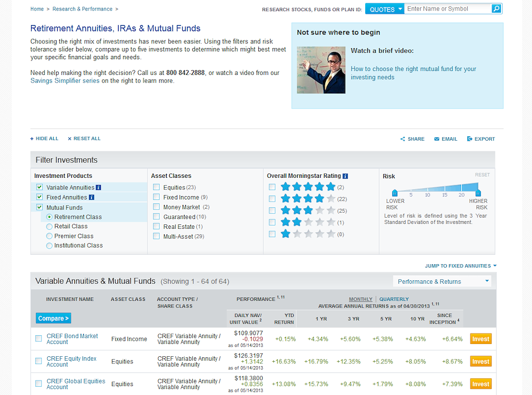Click the Hide All plus icon
This screenshot has width=532, height=395.
(x=32, y=138)
